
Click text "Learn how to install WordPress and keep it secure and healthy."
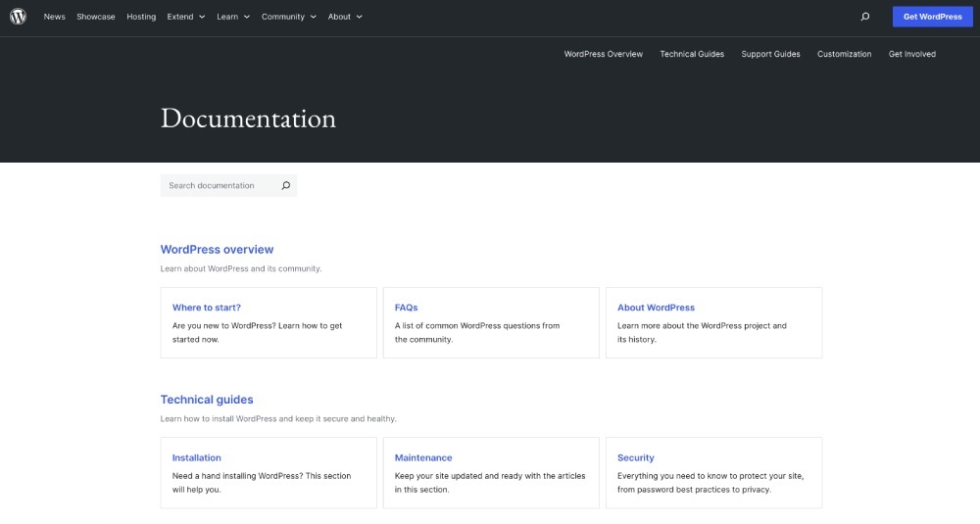click(x=278, y=419)
